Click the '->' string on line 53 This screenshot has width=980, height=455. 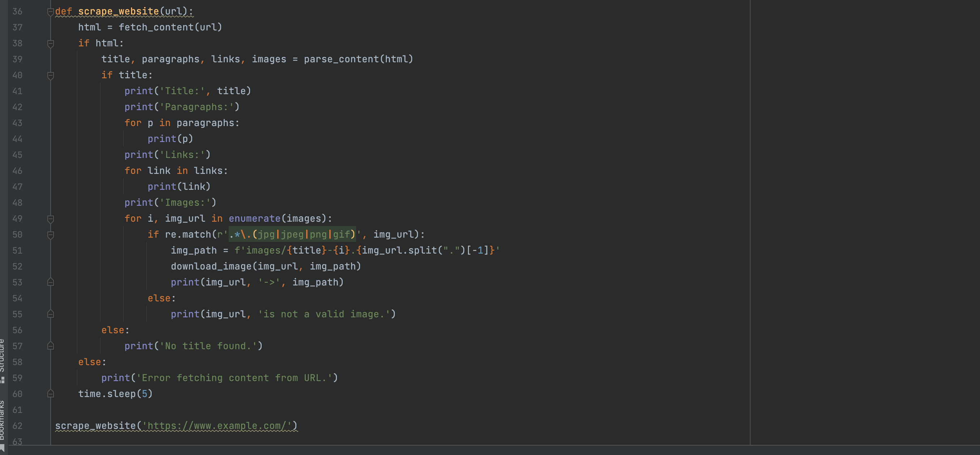coord(269,283)
